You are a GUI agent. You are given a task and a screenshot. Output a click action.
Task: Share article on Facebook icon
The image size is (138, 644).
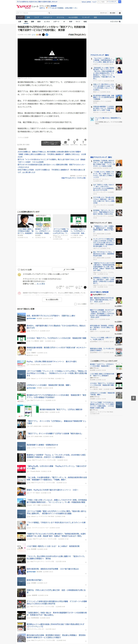coord(47,35)
